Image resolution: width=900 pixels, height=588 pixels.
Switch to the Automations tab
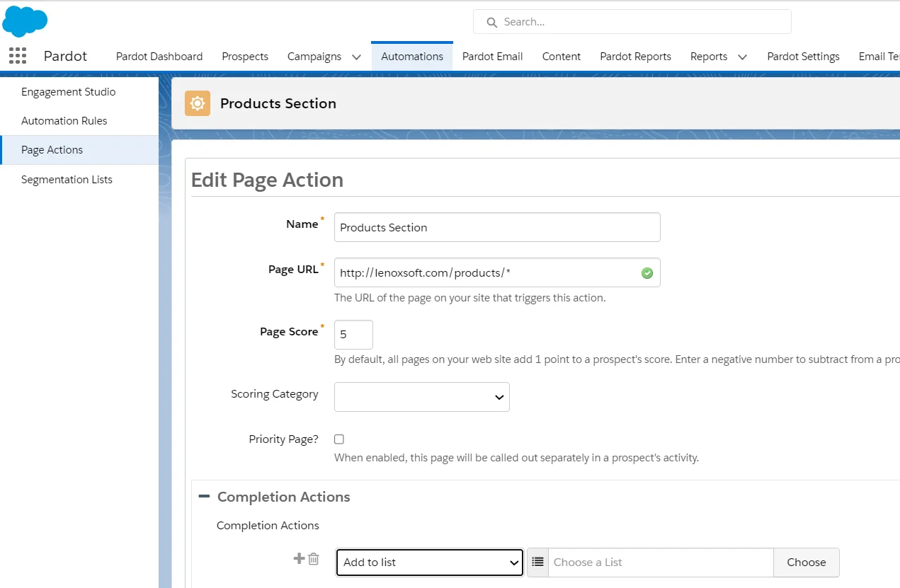tap(411, 56)
